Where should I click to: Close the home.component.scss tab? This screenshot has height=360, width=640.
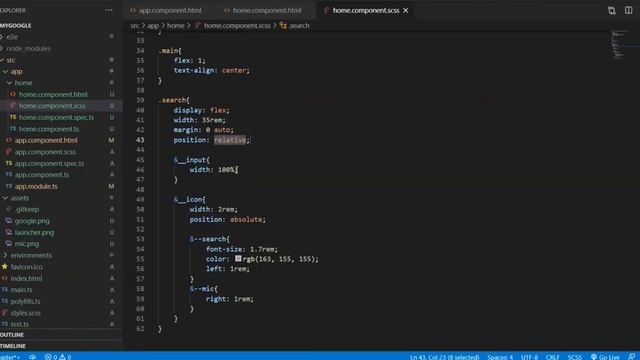coord(406,11)
